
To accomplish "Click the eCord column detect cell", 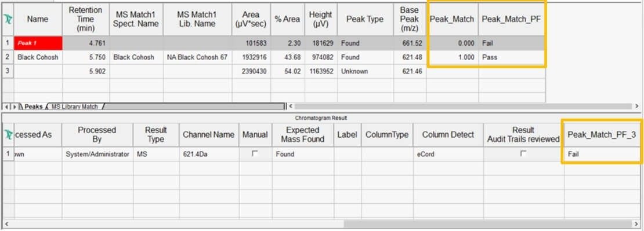I will (x=448, y=154).
